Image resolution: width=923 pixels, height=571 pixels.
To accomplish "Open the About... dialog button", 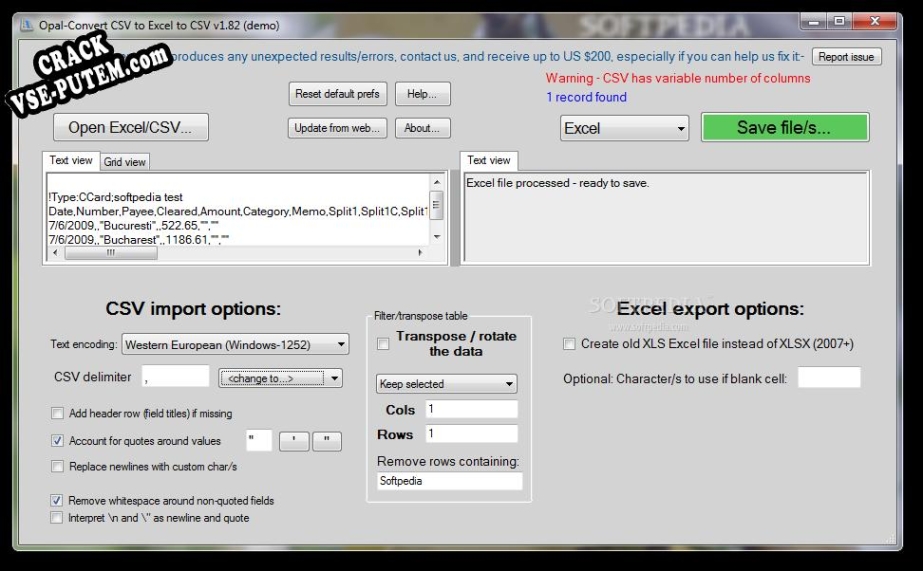I will coord(422,128).
